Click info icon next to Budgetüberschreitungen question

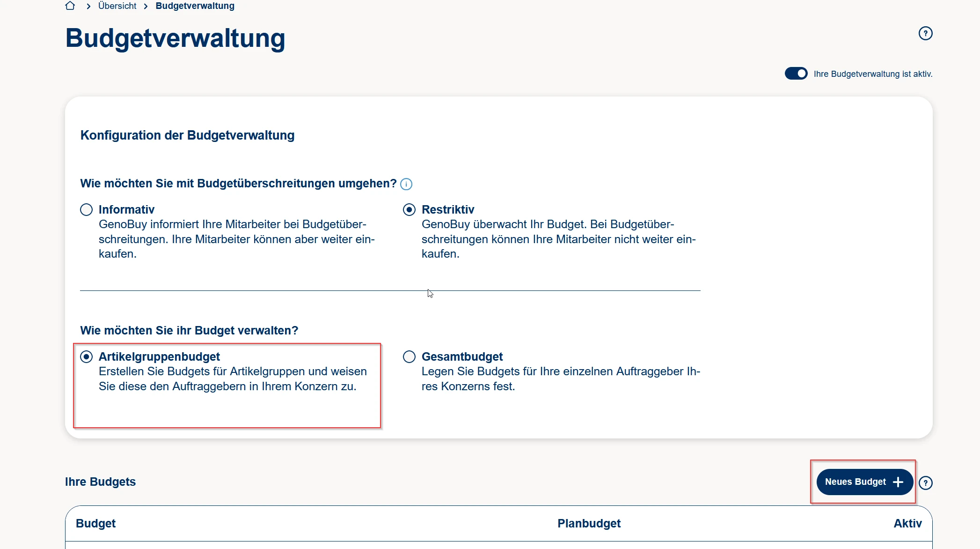406,184
